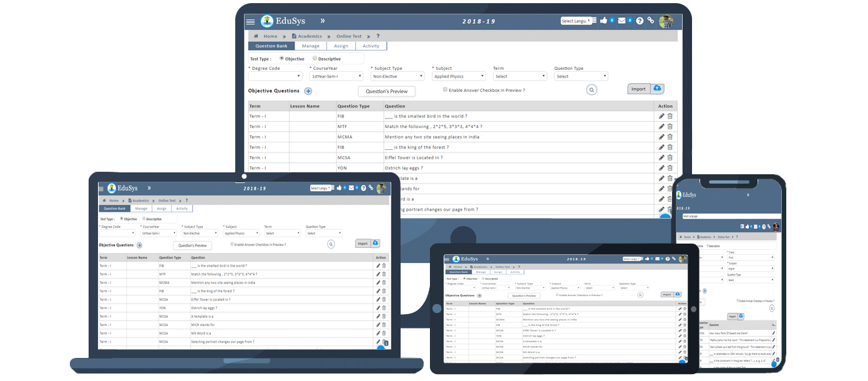Click thumbs-up icon in large monitor header
The height and width of the screenshot is (381, 868).
[x=603, y=21]
